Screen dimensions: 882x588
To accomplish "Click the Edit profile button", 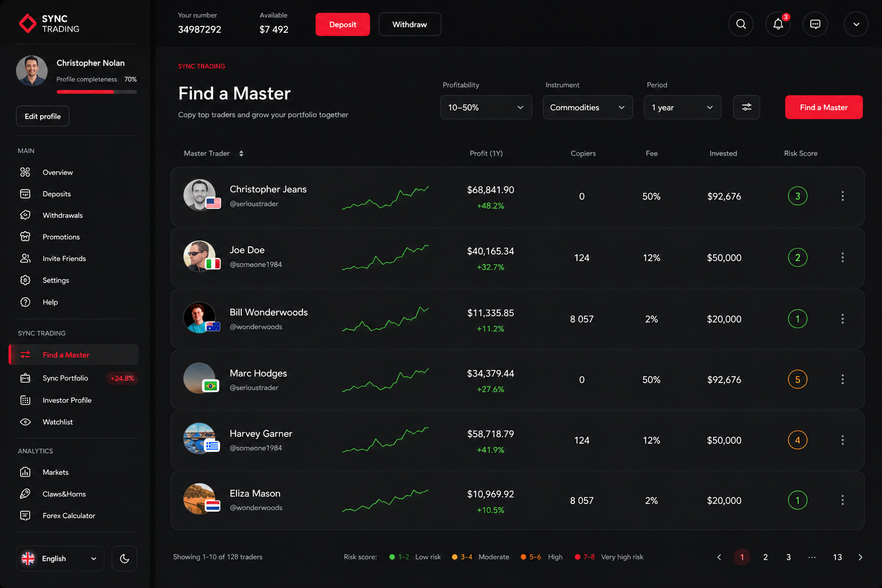I will click(x=42, y=116).
